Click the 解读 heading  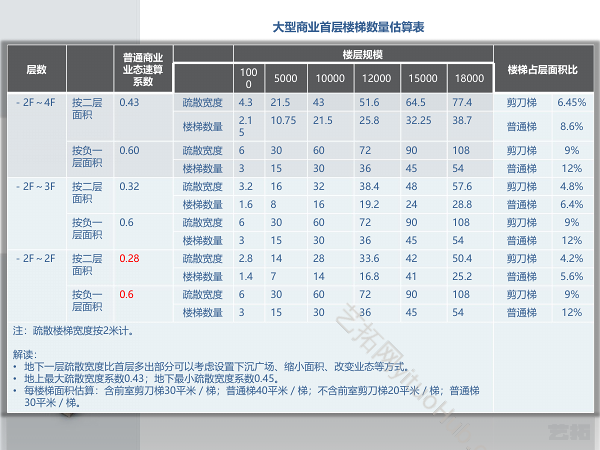coord(24,354)
